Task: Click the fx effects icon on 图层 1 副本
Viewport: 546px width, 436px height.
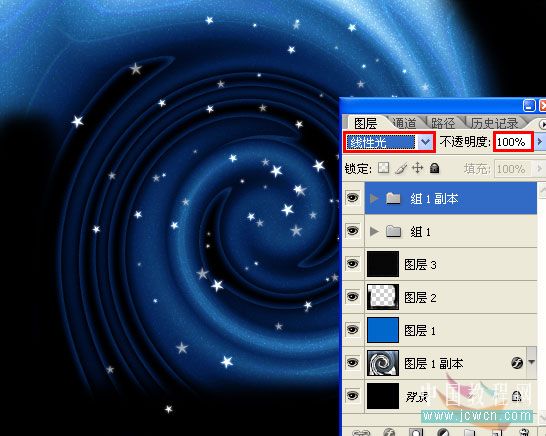Action: 517,363
